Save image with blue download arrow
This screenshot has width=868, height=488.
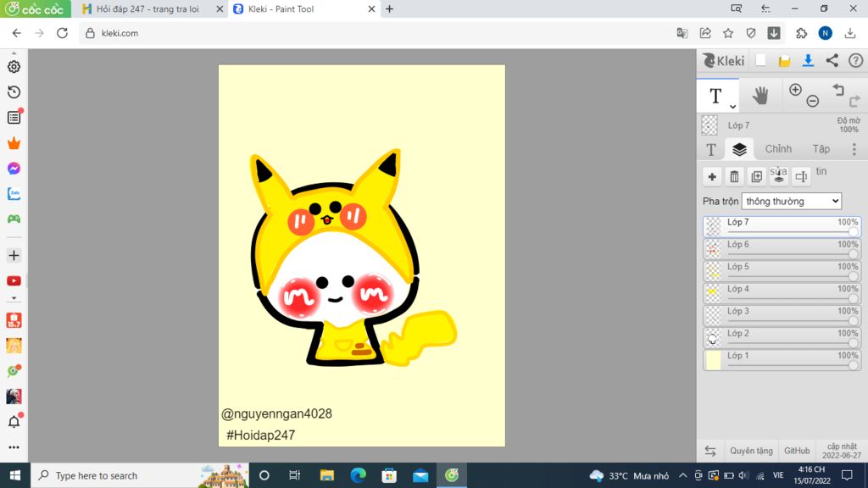pos(808,61)
